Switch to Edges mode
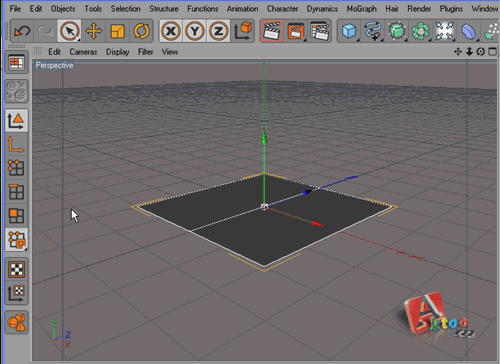 coord(16,192)
